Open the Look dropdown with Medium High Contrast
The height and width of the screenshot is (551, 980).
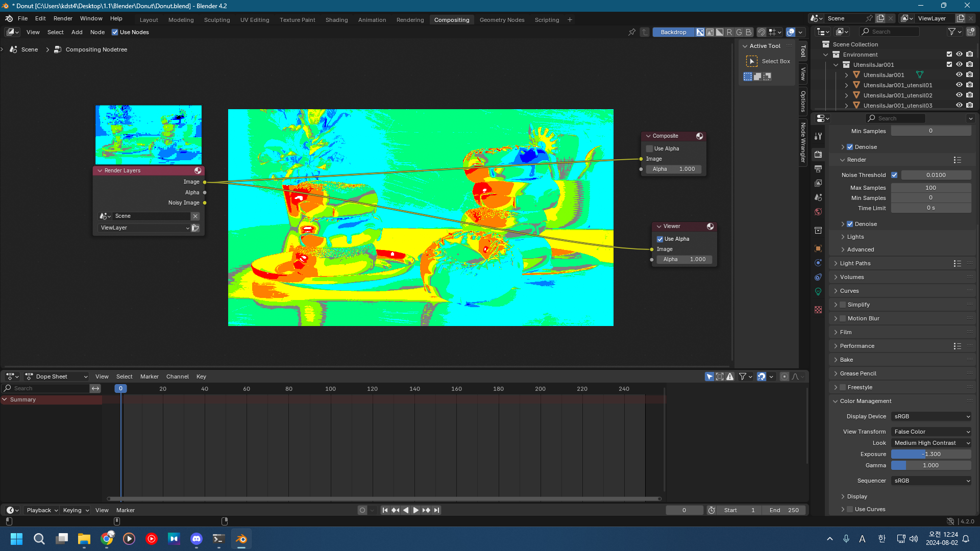(932, 443)
